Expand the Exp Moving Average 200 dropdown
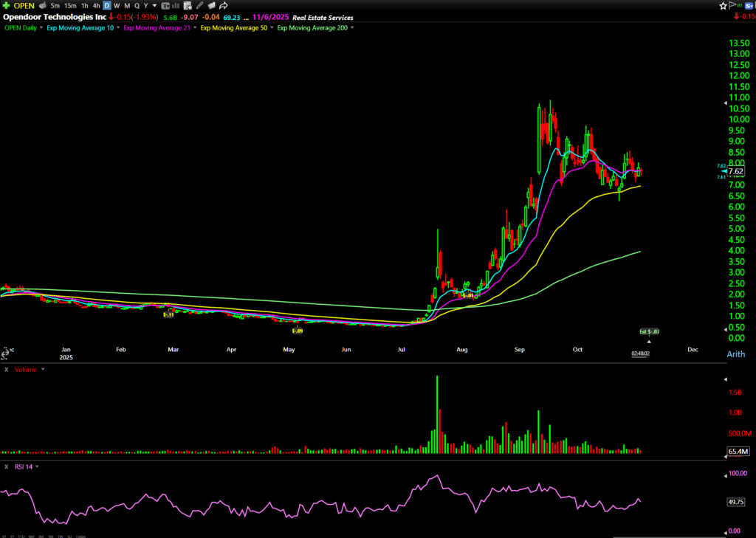The image size is (756, 538). (351, 28)
